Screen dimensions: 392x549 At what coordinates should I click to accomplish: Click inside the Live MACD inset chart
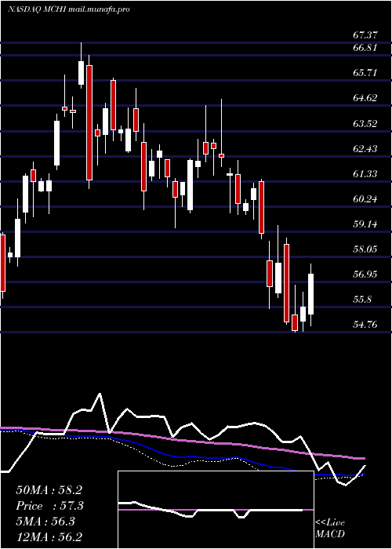(x=216, y=510)
